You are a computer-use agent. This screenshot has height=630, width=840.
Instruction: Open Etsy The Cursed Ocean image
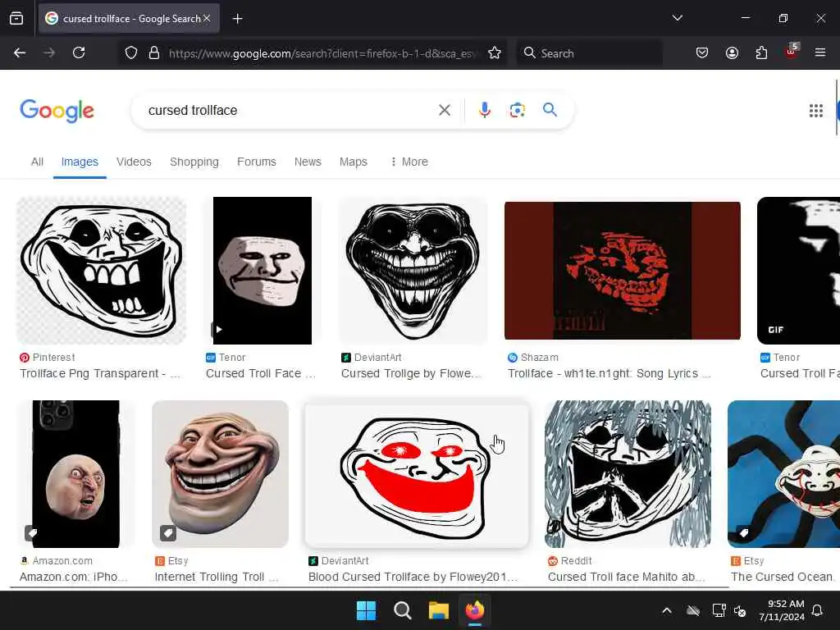point(783,474)
